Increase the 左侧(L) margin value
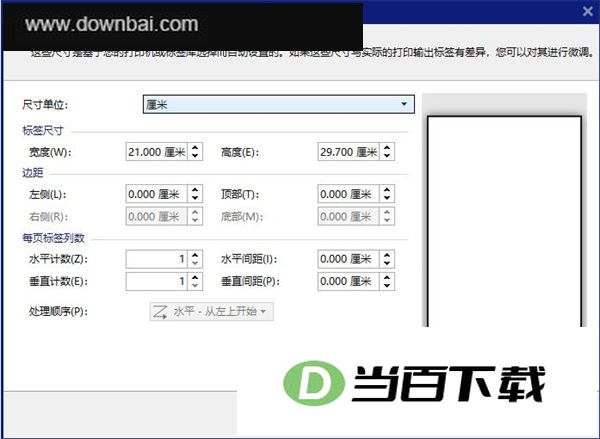The width and height of the screenshot is (600, 439). coord(195,190)
